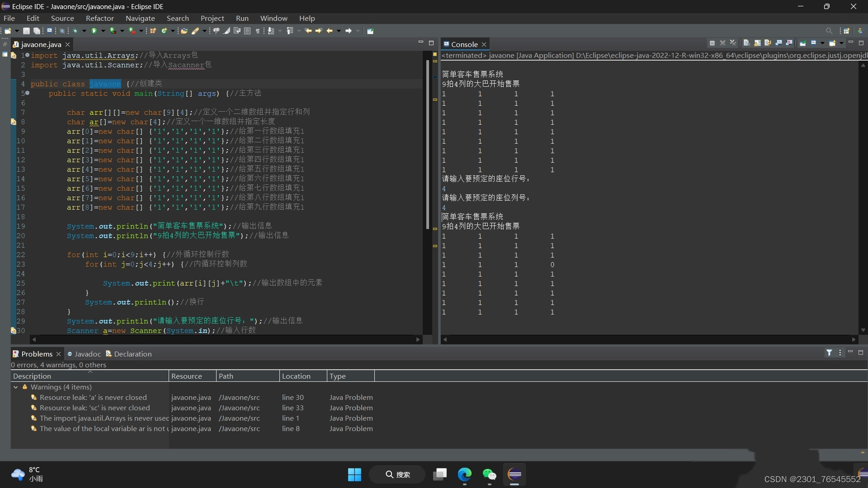The height and width of the screenshot is (488, 868).
Task: Click the Problems view filter icon
Action: [829, 353]
